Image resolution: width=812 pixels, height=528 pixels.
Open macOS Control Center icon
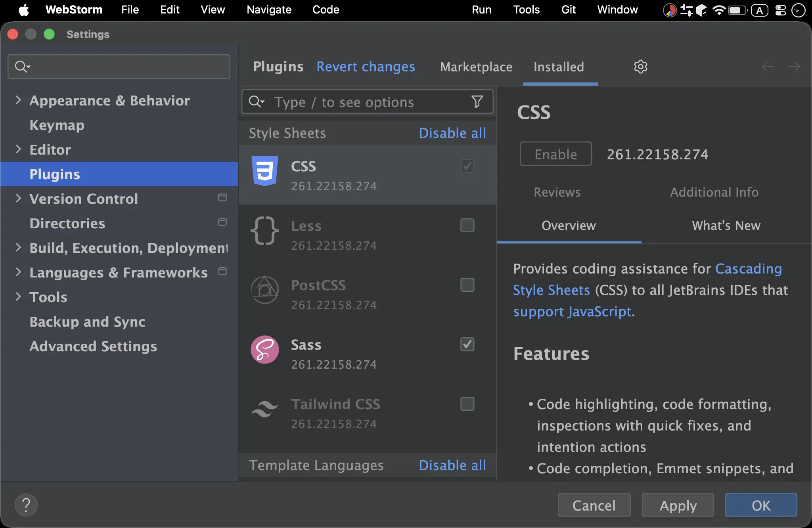tap(780, 10)
